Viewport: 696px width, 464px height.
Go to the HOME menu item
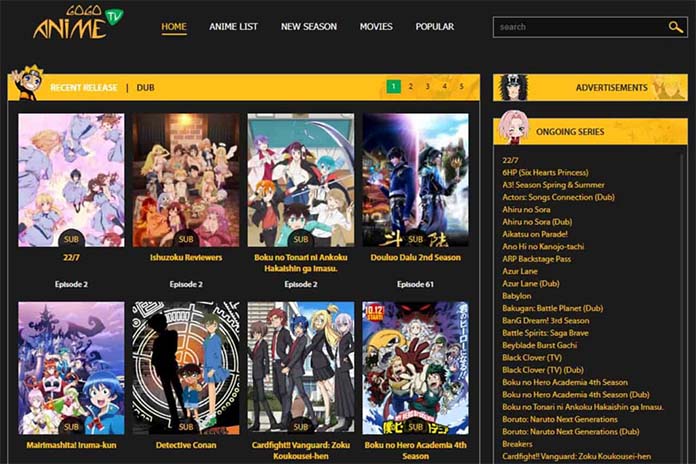tap(174, 27)
